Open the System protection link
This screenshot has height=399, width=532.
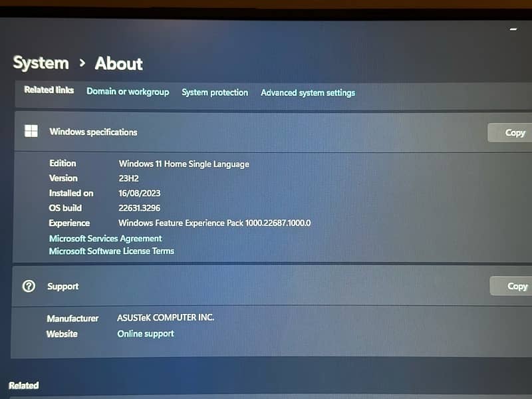point(215,92)
